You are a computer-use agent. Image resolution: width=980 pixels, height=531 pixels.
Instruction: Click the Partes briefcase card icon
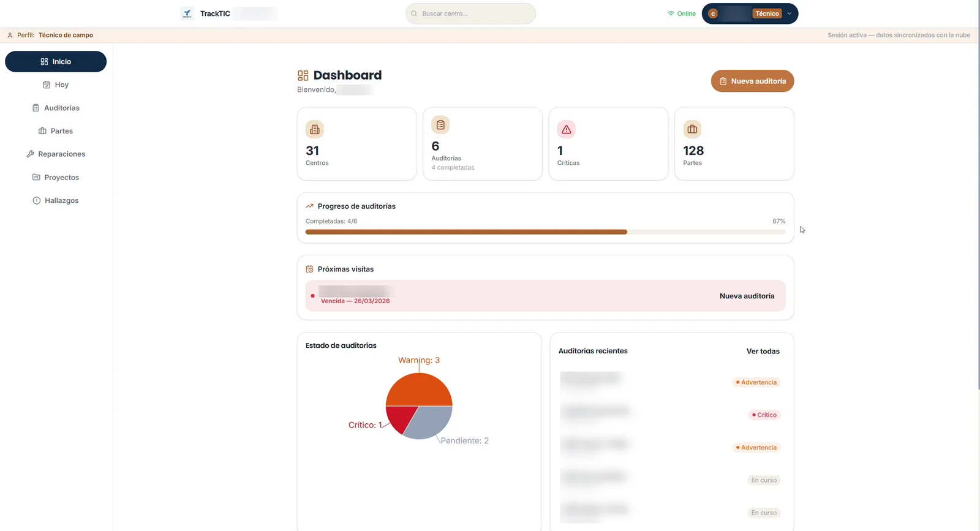click(x=692, y=129)
